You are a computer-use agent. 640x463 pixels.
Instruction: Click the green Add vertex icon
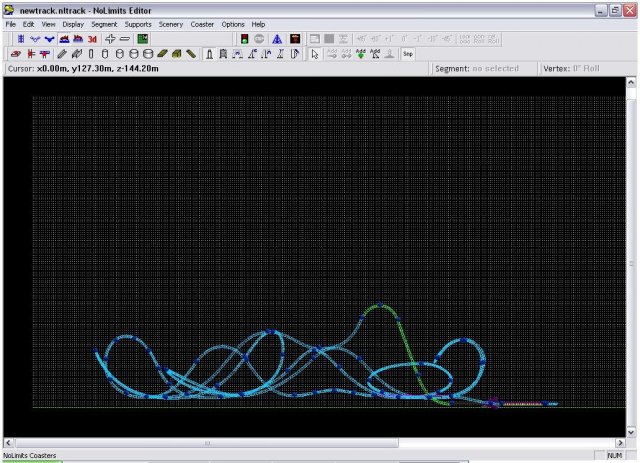point(361,54)
